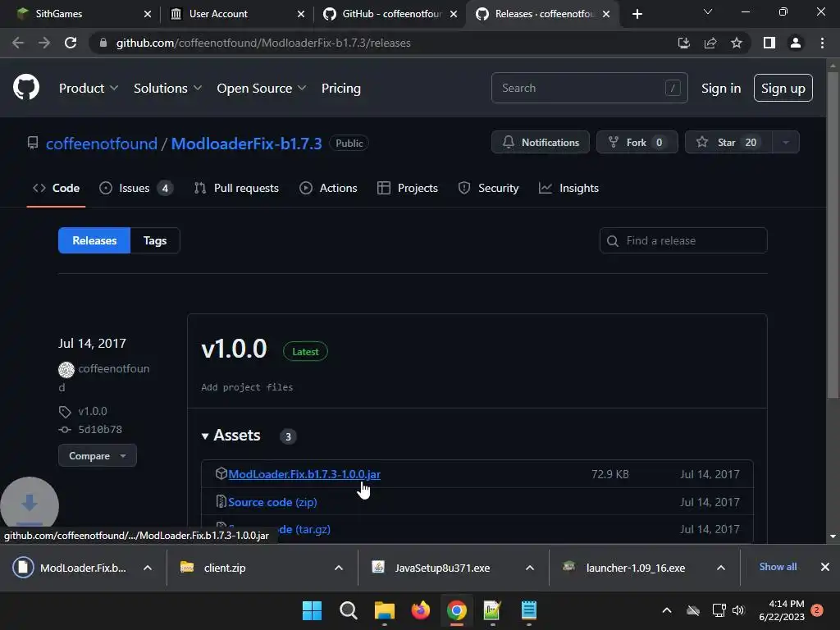This screenshot has width=840, height=630.
Task: Expand the Open Source menu
Action: coord(262,88)
